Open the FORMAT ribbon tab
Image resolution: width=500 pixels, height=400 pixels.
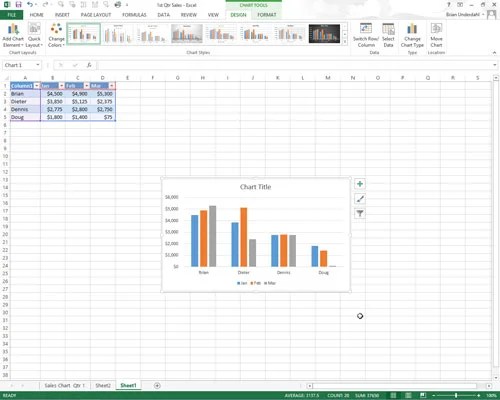267,15
